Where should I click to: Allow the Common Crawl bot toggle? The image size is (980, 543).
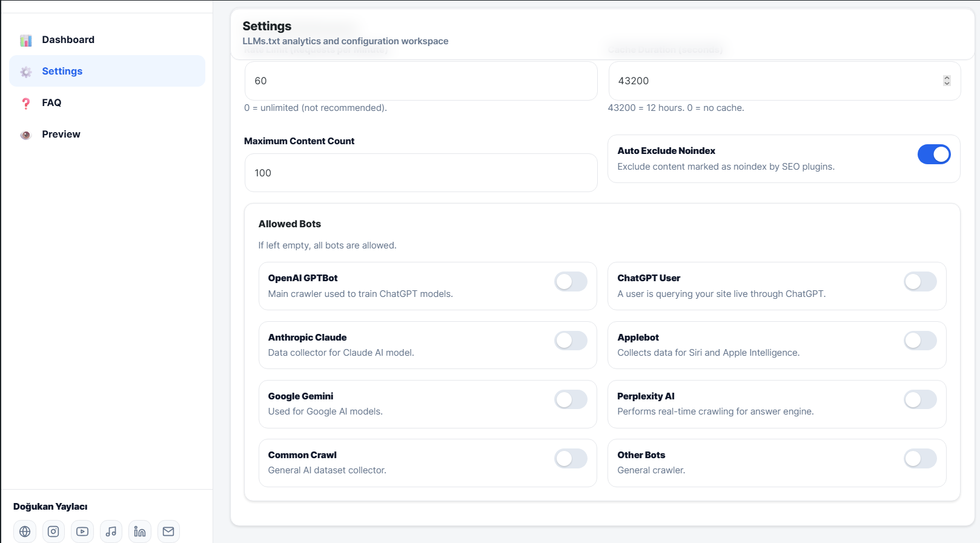571,458
